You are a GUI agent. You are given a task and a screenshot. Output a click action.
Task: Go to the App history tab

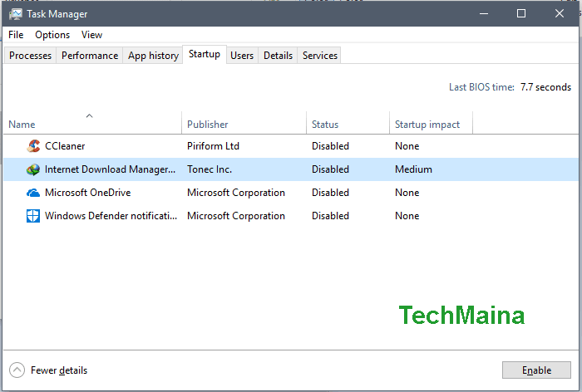click(153, 56)
